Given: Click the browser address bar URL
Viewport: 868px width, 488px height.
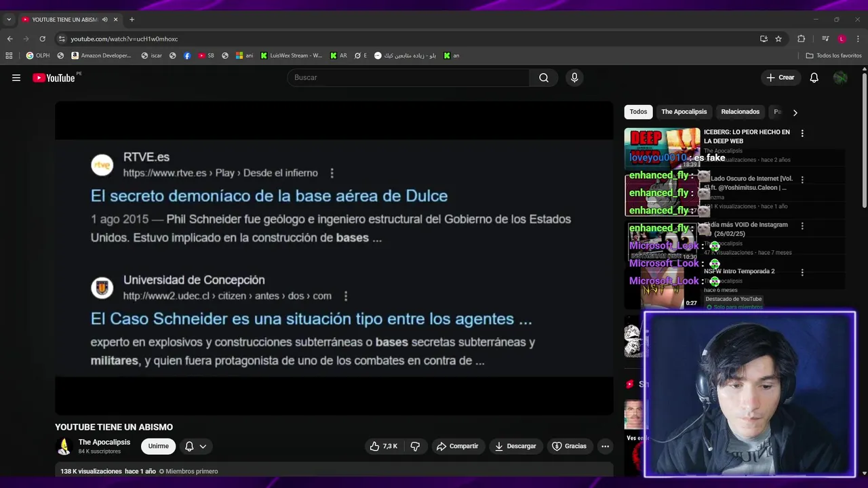Looking at the screenshot, I should pos(124,39).
